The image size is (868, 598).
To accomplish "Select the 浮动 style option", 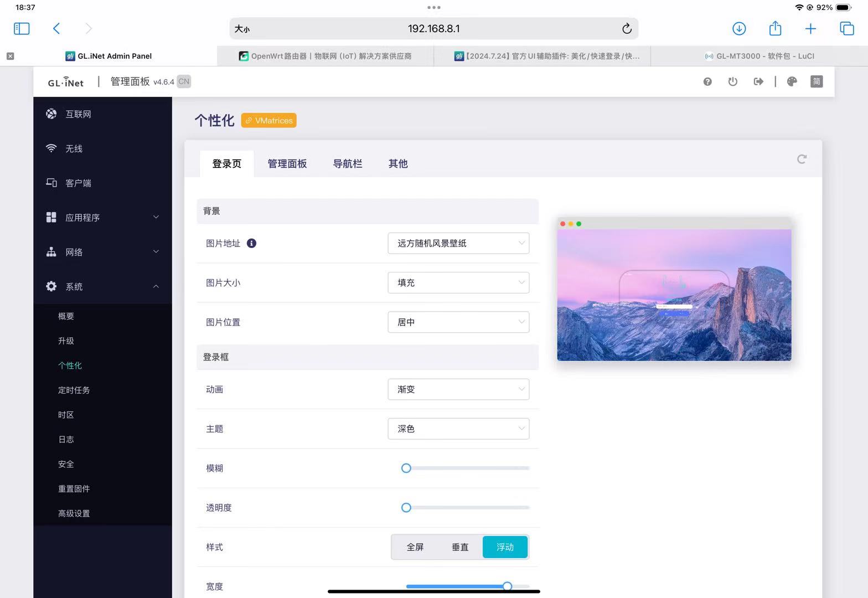I will pos(505,547).
